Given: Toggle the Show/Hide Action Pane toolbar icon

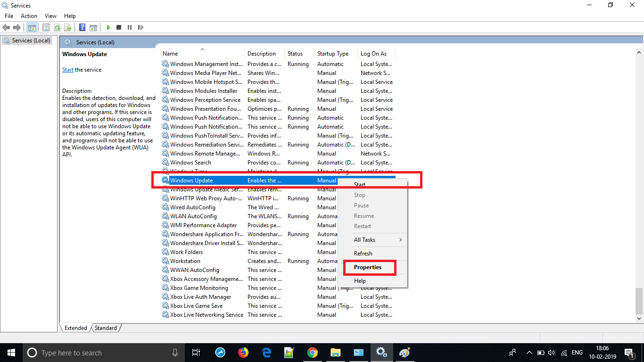Looking at the screenshot, I should click(x=93, y=27).
